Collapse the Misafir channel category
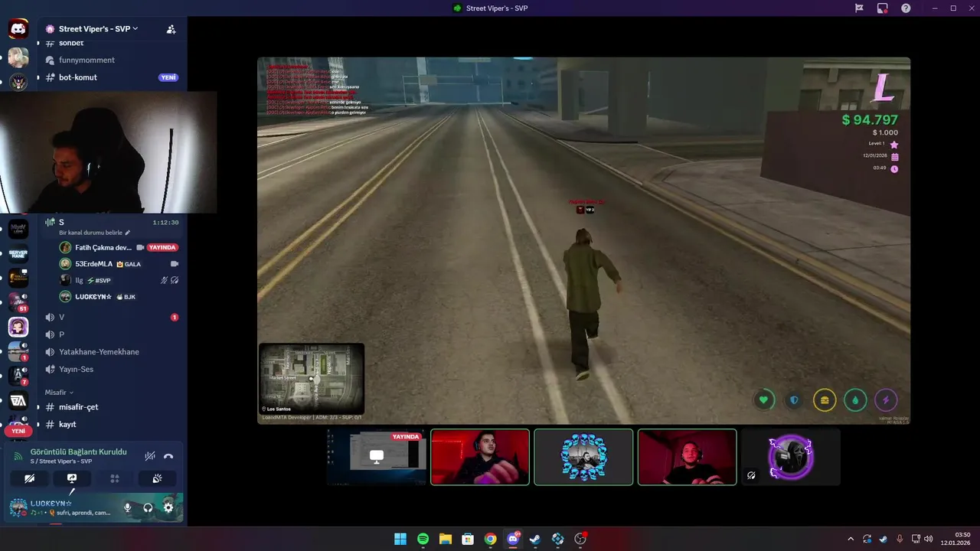Screen dimensions: 980x551 click(59, 392)
